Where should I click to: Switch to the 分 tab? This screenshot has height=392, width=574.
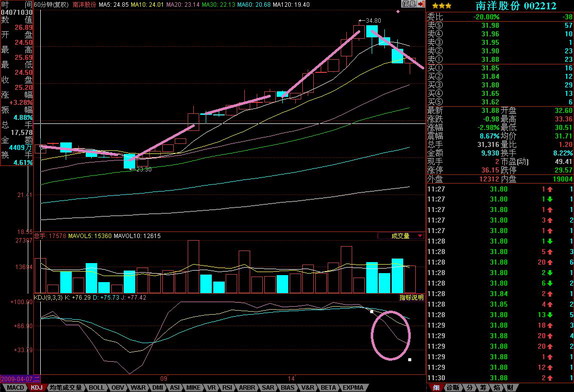click(x=469, y=387)
